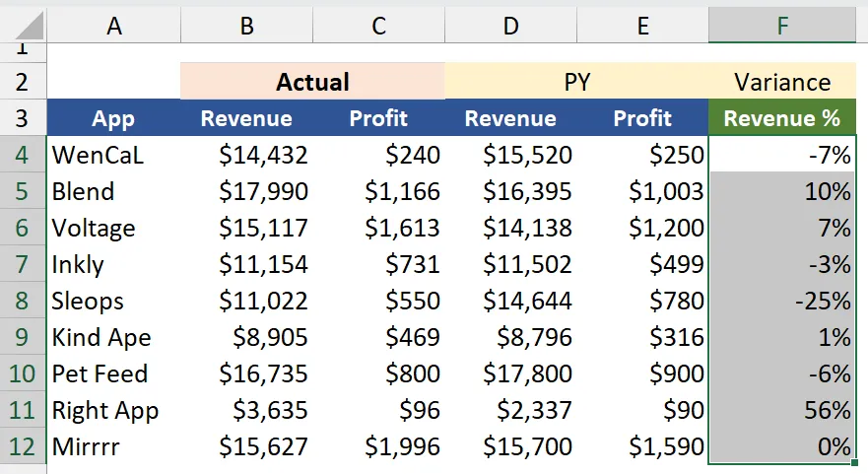Click the 10% variance cell
The width and height of the screenshot is (868, 474).
coord(782,191)
